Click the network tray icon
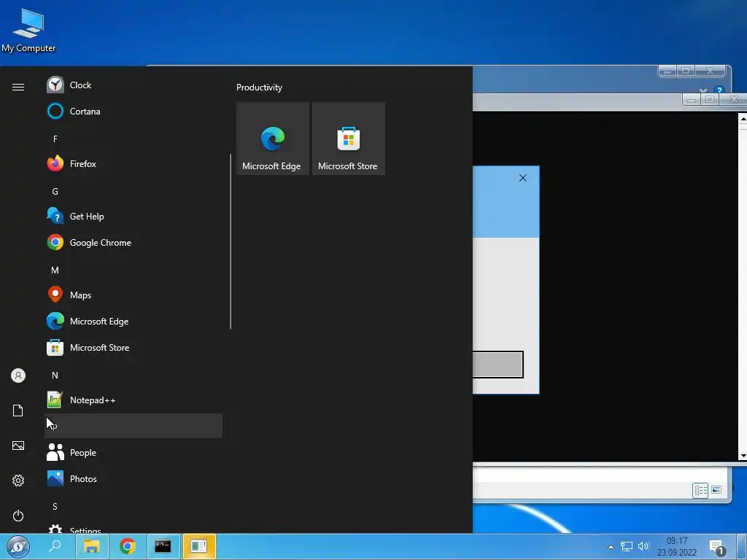 pyautogui.click(x=627, y=547)
